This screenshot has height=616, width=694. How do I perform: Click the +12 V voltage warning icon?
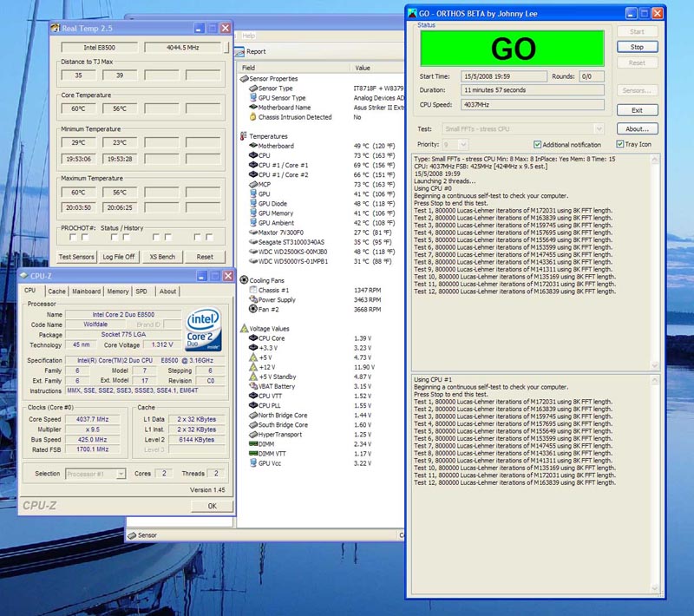coord(253,367)
